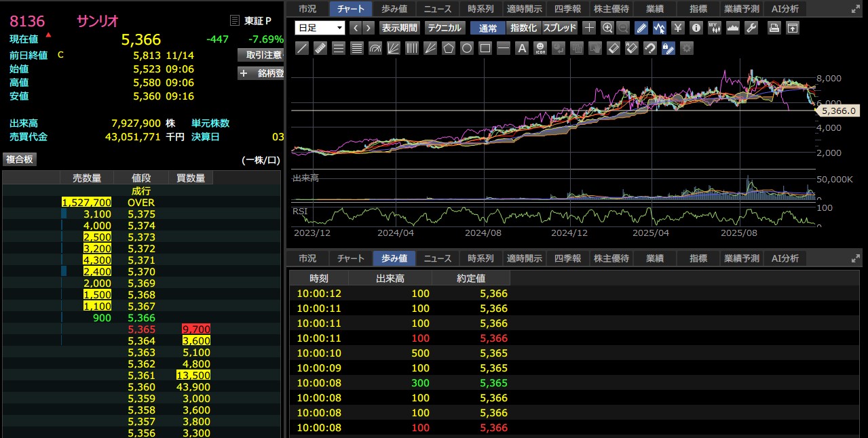Select the erase-all 'A' eraser tool

pos(632,48)
